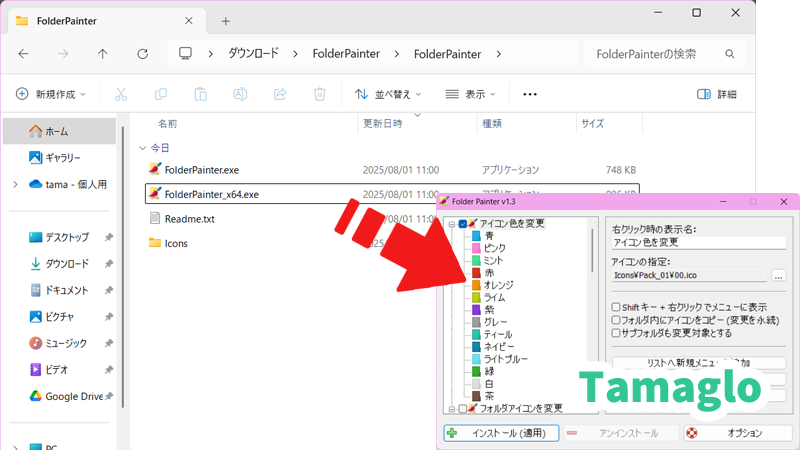Collapse the 今日 file group
The width and height of the screenshot is (800, 450).
click(x=142, y=148)
